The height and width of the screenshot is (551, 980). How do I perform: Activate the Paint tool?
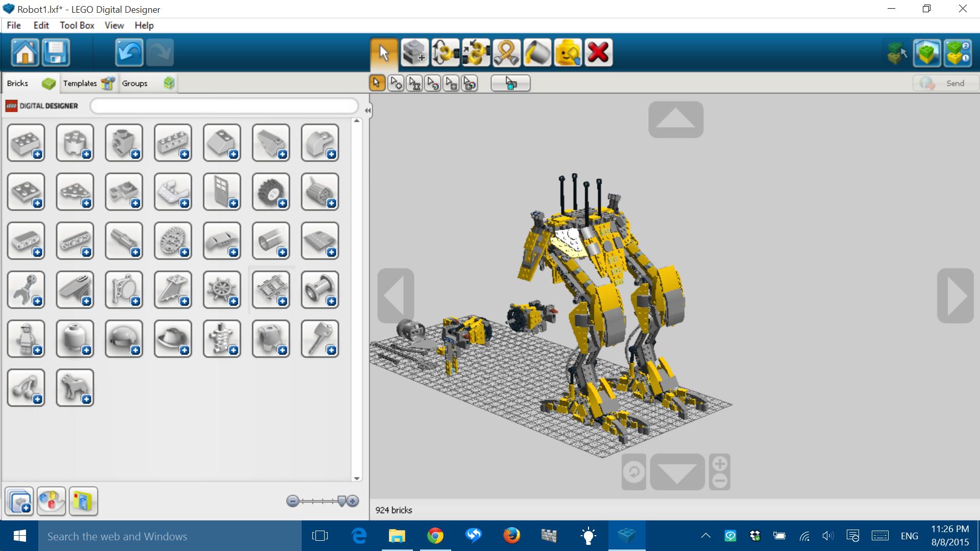pos(537,52)
